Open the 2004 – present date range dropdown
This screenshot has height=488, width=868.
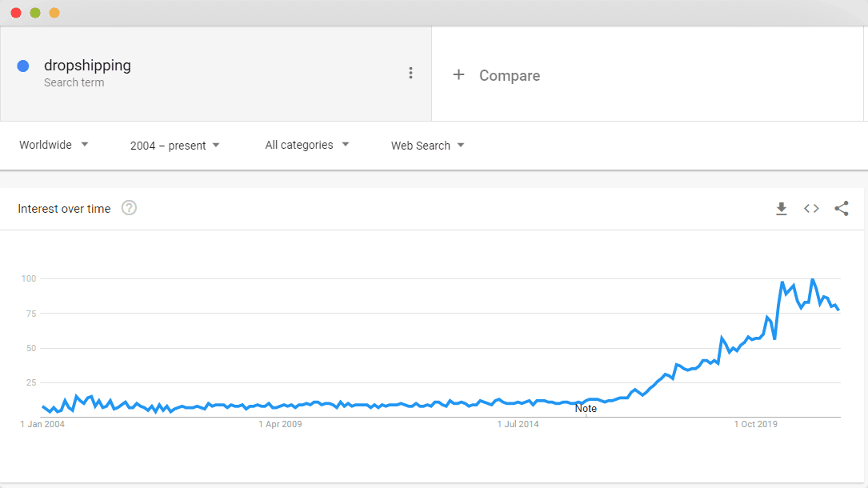point(175,146)
